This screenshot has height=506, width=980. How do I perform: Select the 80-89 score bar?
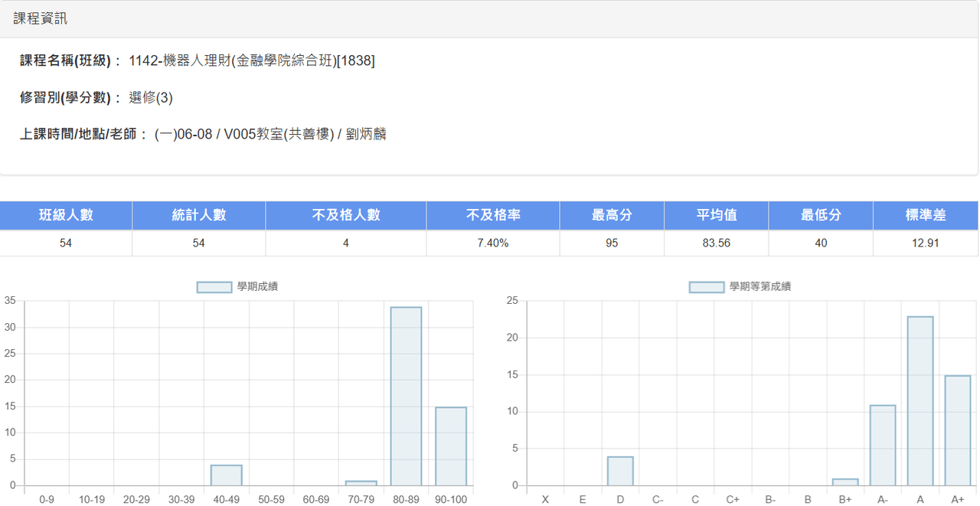point(406,397)
